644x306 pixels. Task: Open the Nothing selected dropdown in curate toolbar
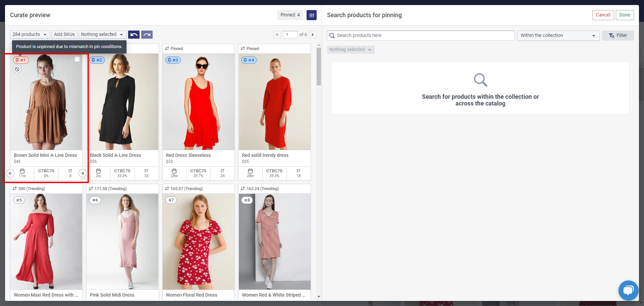tap(103, 35)
